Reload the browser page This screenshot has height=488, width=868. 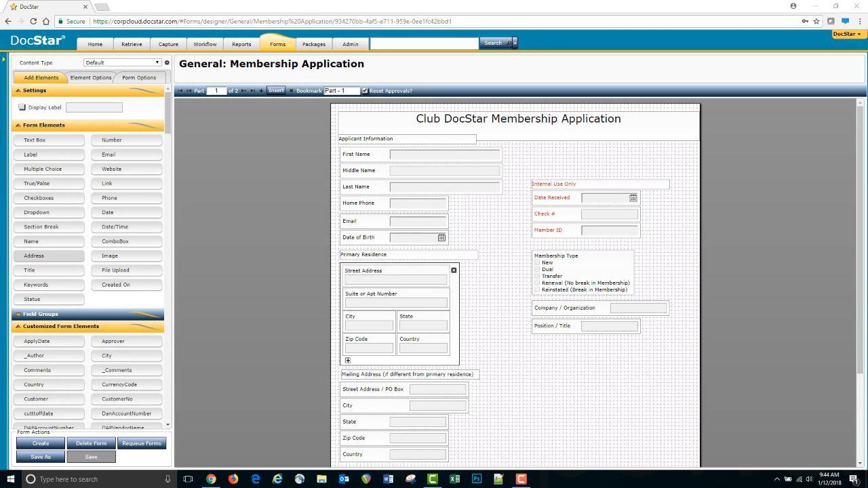click(33, 21)
